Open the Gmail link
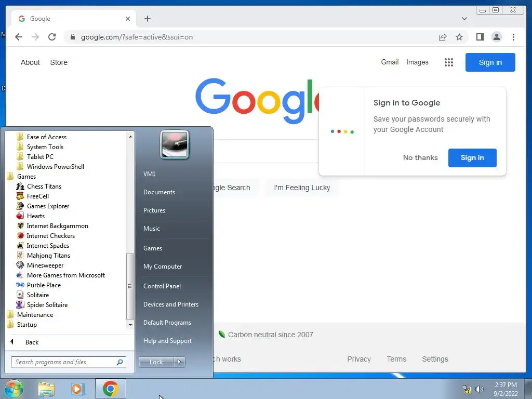 390,62
